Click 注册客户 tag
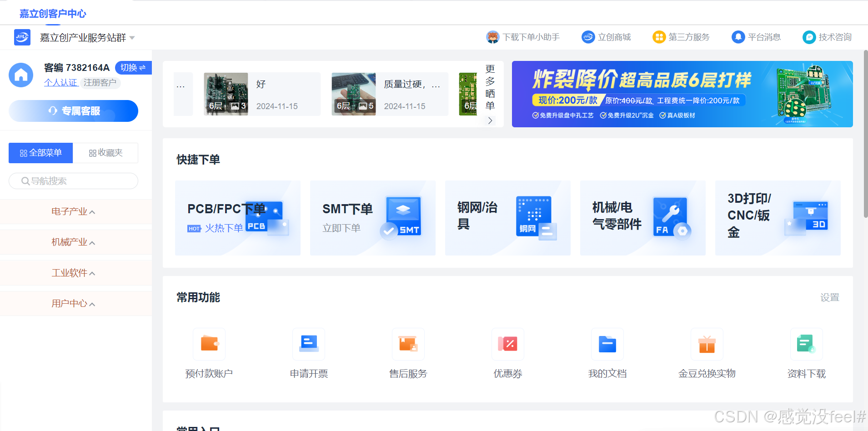Screen dimensions: 868x431 pos(100,83)
